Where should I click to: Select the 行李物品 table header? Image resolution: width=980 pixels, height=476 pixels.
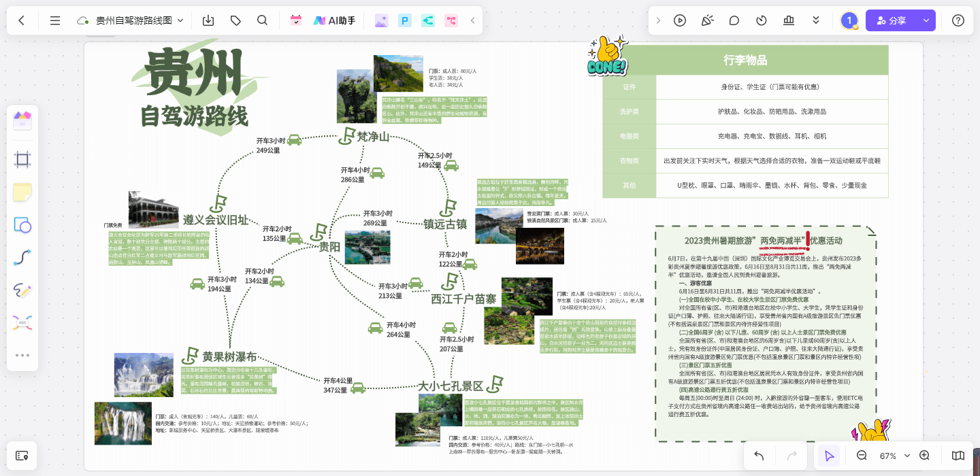tap(745, 60)
